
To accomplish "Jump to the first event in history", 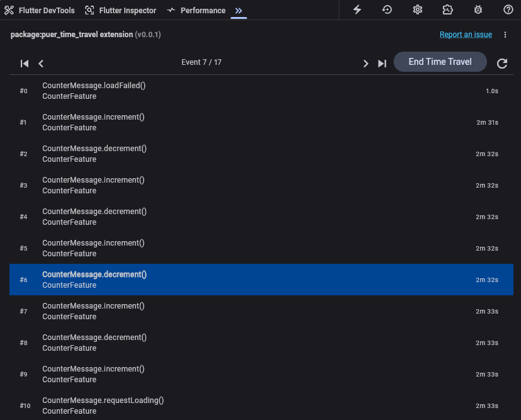I will [24, 63].
